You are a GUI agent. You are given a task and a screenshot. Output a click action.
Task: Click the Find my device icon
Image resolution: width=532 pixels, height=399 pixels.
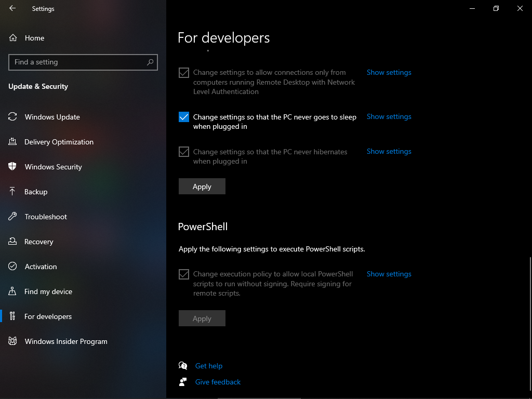pos(12,291)
